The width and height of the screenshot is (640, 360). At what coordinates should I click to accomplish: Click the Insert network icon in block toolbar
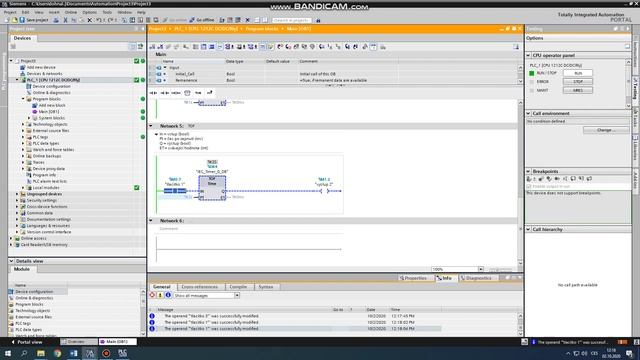(x=152, y=47)
